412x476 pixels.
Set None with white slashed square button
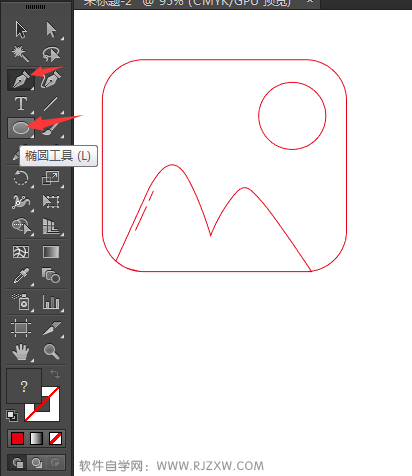pyautogui.click(x=55, y=439)
